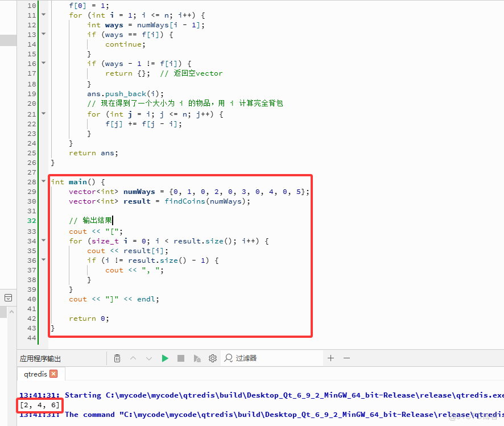Click 'f[0] = 1;' on line 10
The height and width of the screenshot is (426, 504).
click(89, 6)
